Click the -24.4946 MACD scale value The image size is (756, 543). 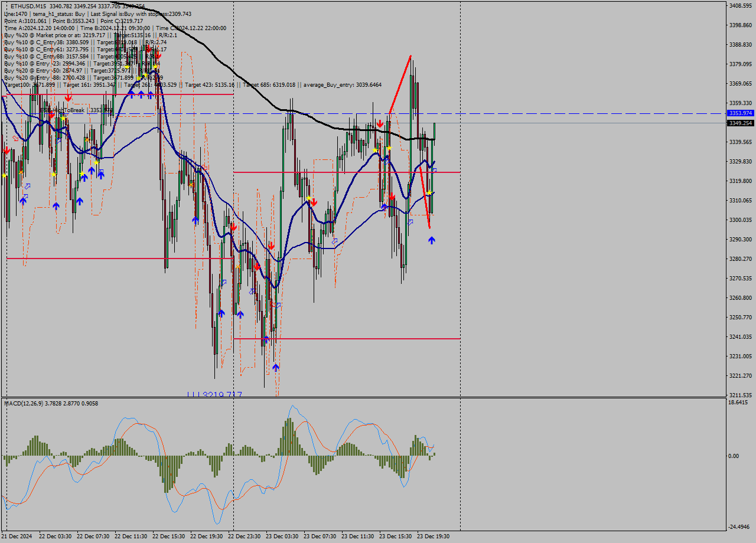[739, 526]
